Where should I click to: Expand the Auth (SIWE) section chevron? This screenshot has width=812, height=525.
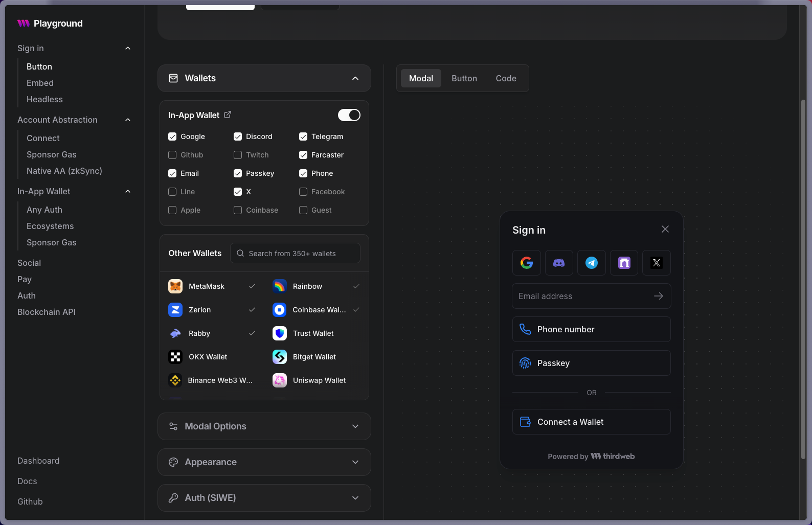tap(355, 498)
